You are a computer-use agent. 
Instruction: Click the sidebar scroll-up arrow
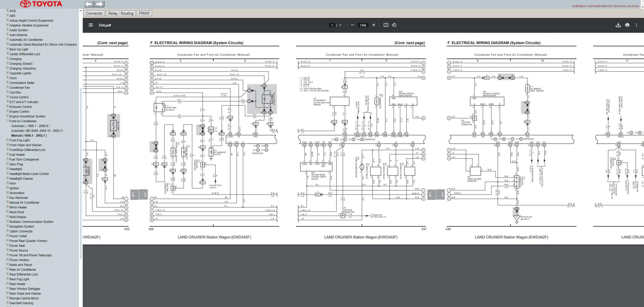click(81, 11)
